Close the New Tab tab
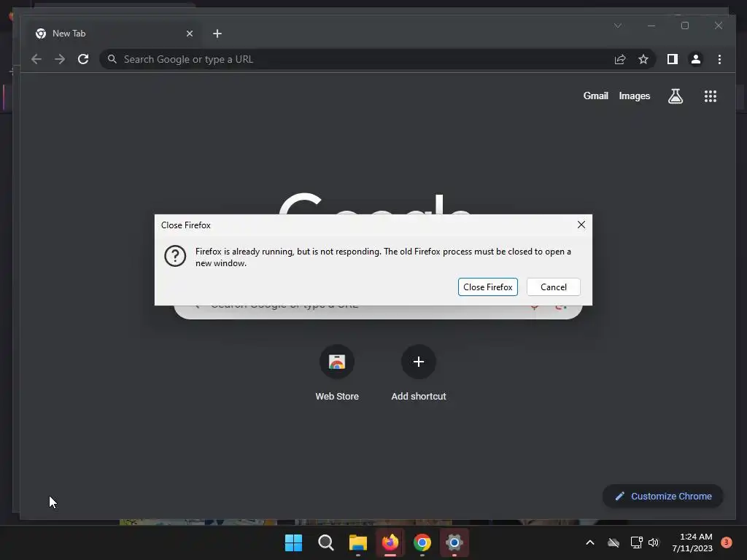 (x=190, y=34)
